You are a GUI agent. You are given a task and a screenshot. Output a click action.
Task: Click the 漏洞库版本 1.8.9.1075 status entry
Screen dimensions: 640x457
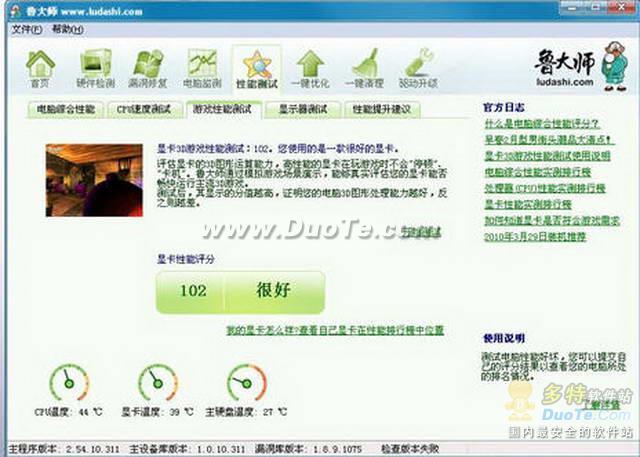(308, 449)
